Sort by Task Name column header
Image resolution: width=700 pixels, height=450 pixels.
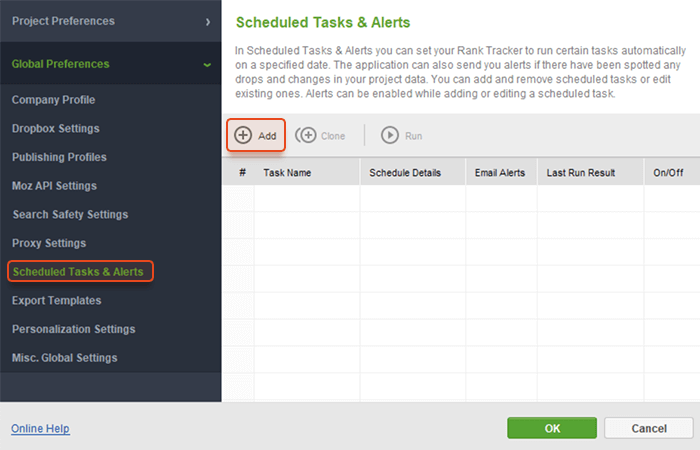(x=307, y=172)
